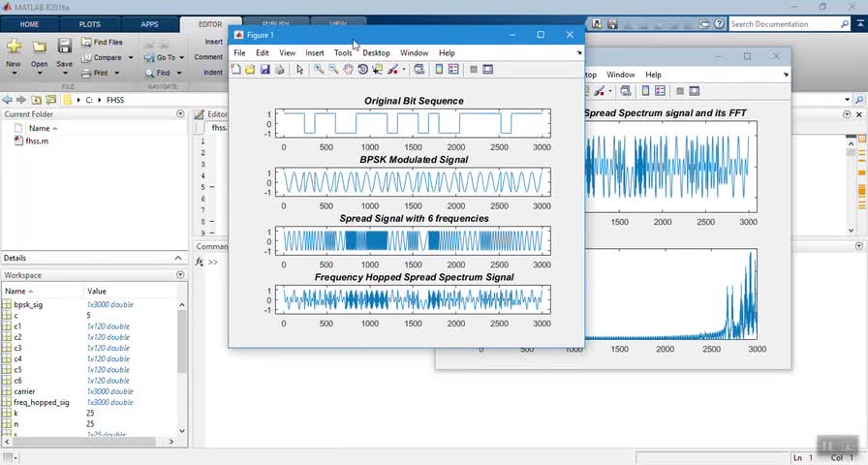Click Insert Colorbar icon in Figure 1
The image size is (868, 465).
click(439, 69)
